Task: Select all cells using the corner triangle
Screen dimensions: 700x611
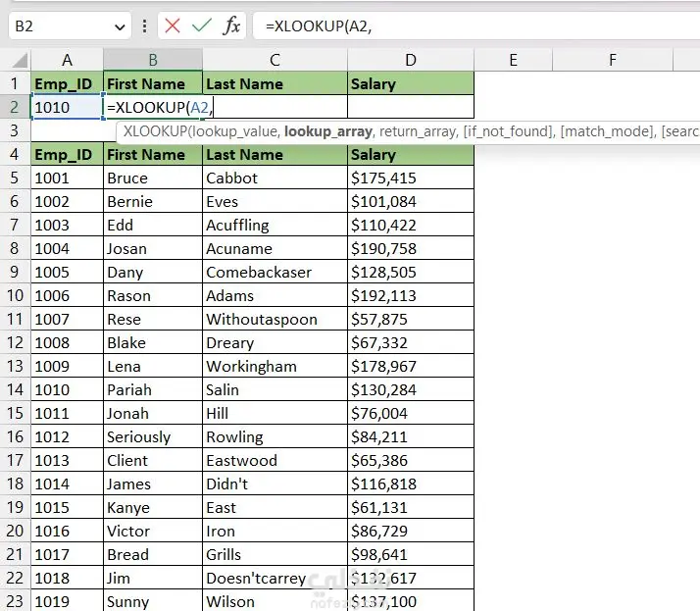Action: (x=20, y=60)
